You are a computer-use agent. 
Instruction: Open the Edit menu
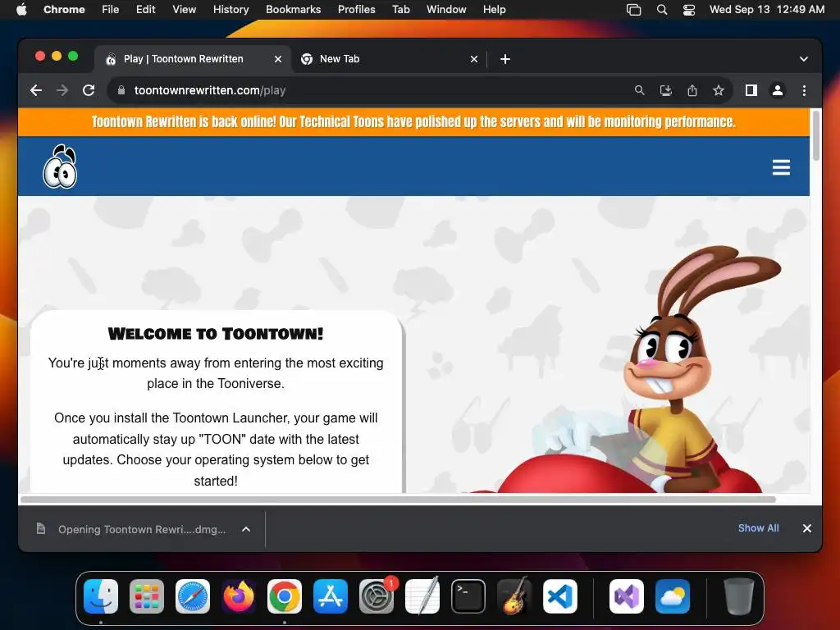145,9
